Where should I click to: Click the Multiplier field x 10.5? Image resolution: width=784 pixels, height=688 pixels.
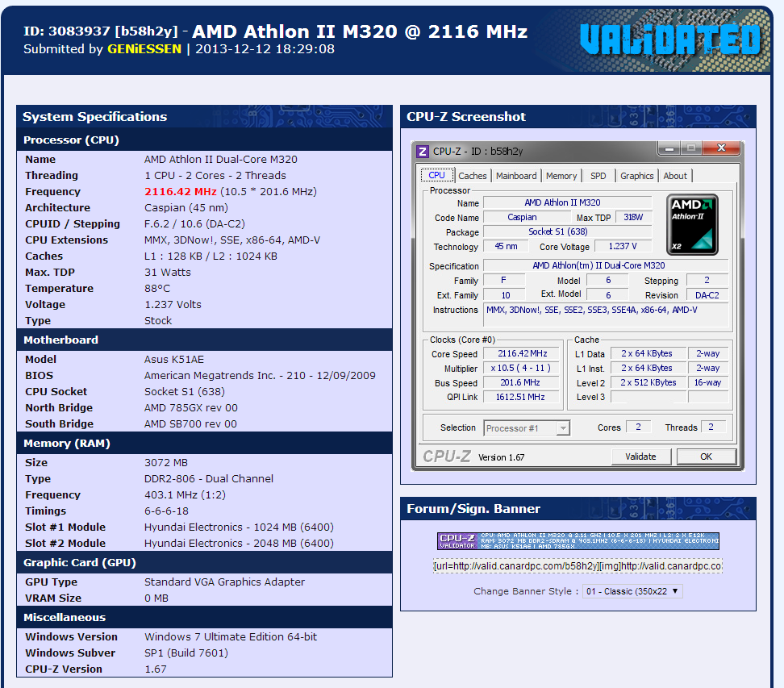[x=522, y=368]
